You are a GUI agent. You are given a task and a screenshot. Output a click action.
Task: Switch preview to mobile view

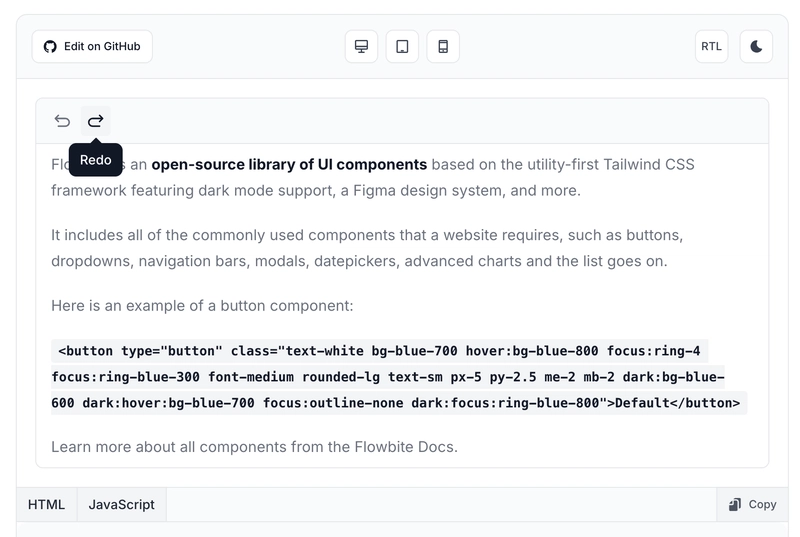pyautogui.click(x=443, y=46)
